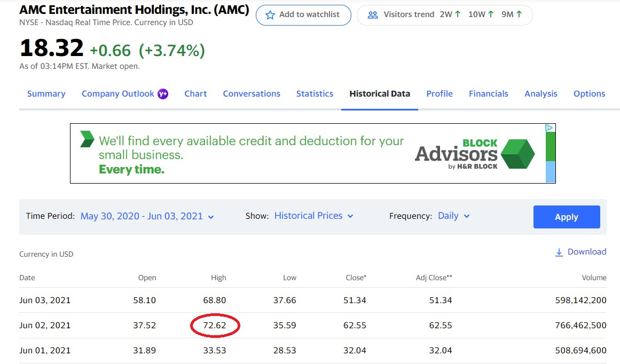Click the High column header
This screenshot has height=364, width=620.
click(218, 278)
